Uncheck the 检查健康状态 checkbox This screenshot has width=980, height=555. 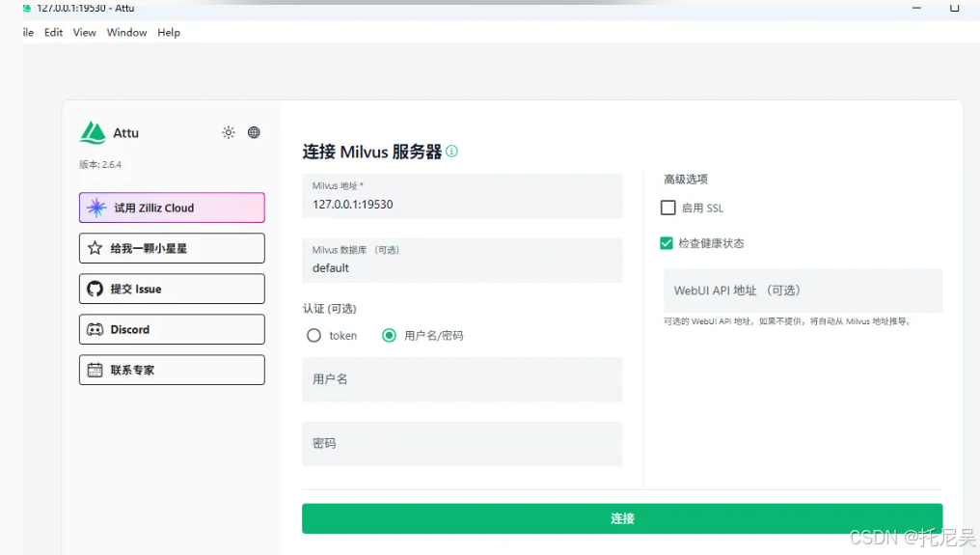tap(667, 243)
